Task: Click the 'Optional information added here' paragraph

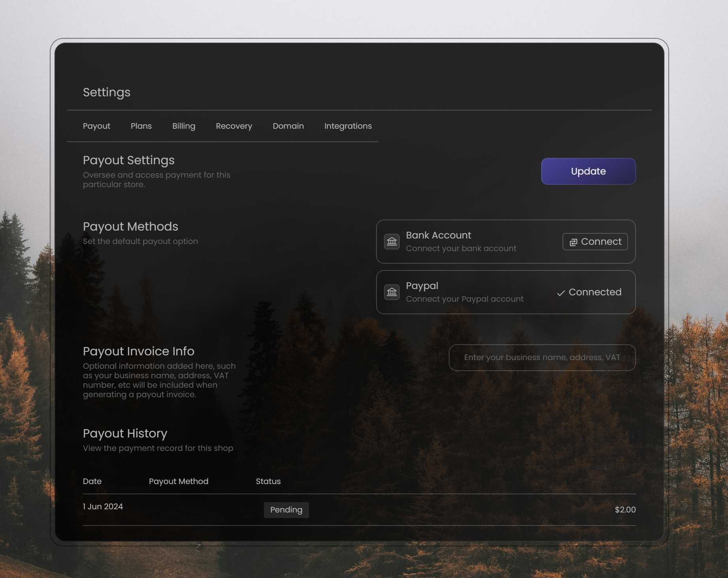Action: click(x=159, y=380)
